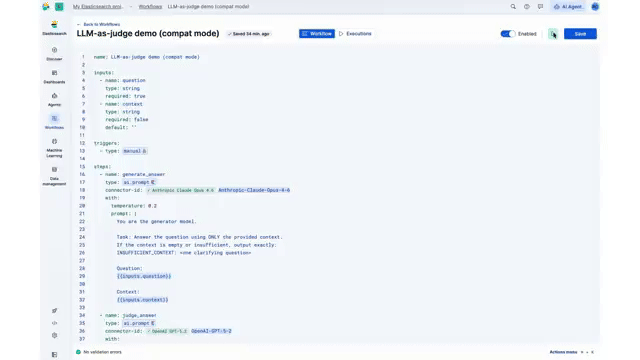The height and width of the screenshot is (360, 640).
Task: Open the help icon in header
Action: coord(527,7)
